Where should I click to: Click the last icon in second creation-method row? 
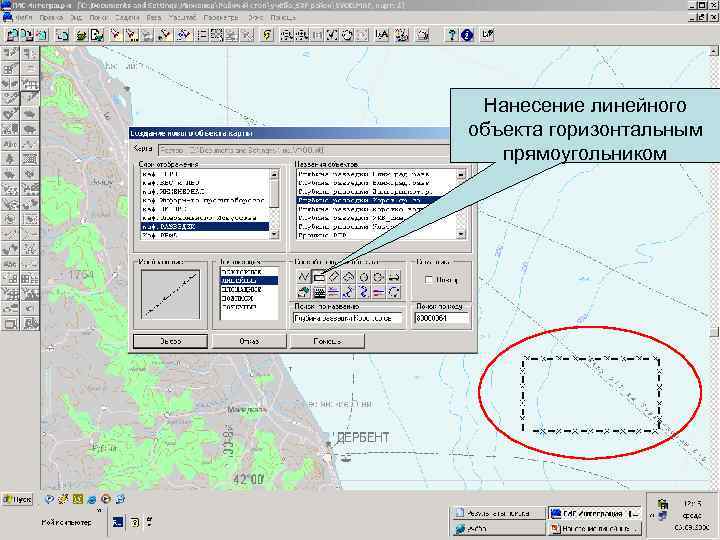(x=394, y=292)
